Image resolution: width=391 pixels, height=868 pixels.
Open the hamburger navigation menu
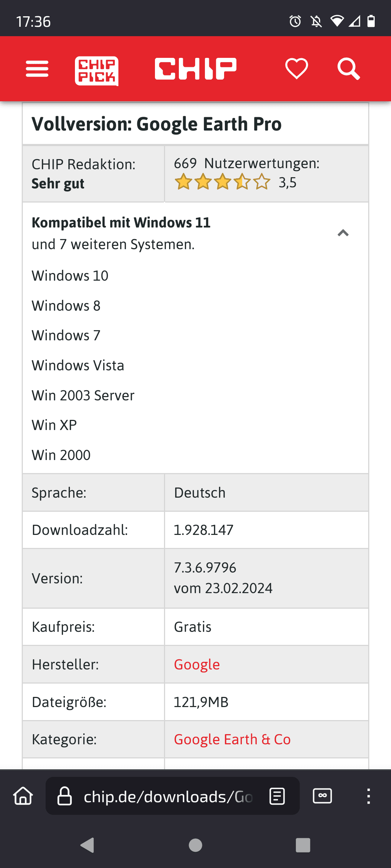[x=37, y=69]
